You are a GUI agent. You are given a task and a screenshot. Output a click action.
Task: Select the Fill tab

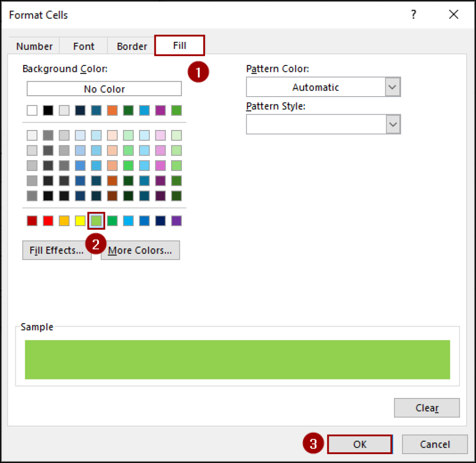click(x=179, y=46)
